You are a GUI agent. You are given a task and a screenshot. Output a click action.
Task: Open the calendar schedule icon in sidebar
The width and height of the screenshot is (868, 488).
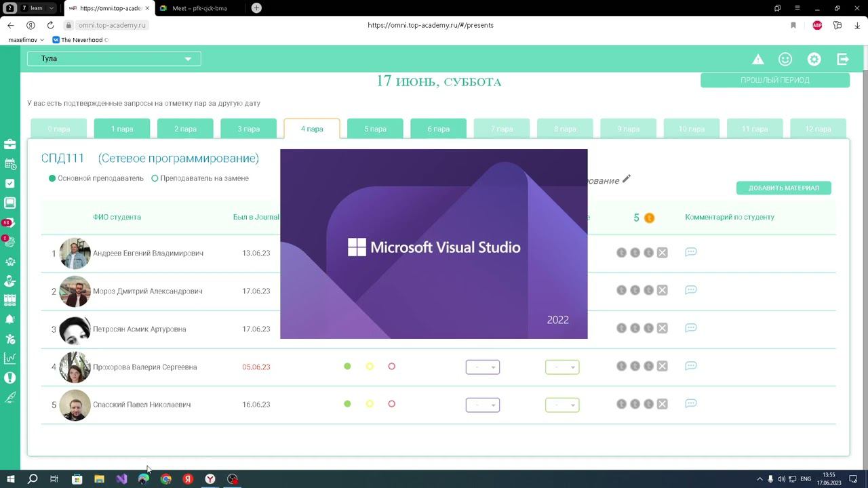[x=10, y=163]
